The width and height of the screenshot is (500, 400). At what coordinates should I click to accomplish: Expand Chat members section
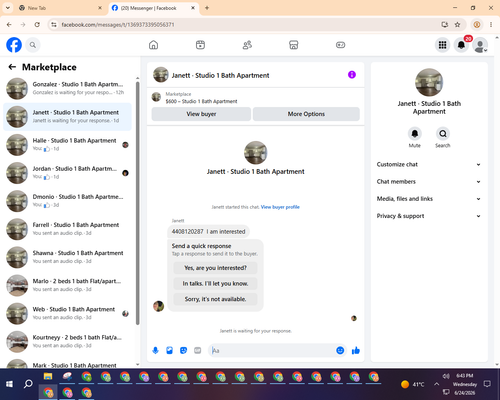pos(429,182)
